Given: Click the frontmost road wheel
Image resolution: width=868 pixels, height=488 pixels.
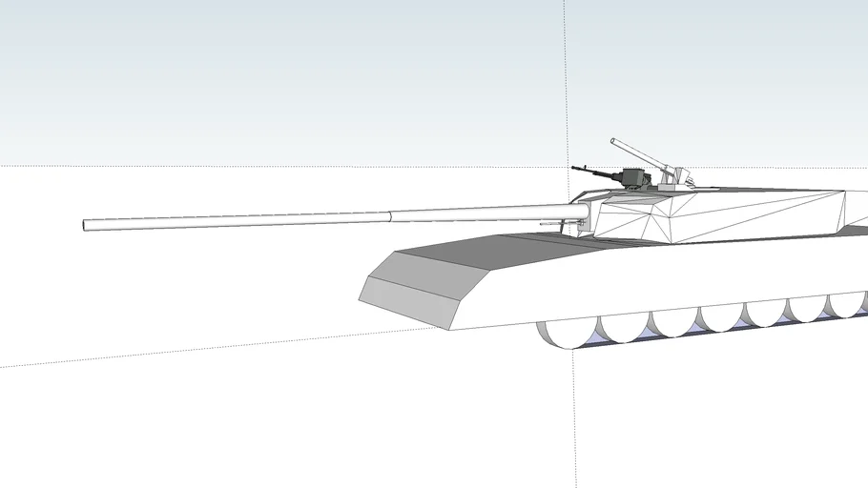Looking at the screenshot, I should (x=561, y=333).
